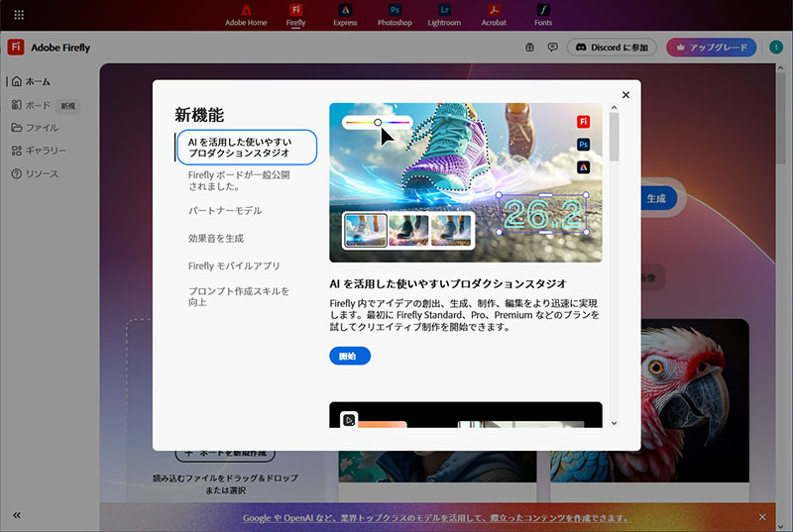Viewport: 793px width, 532px height.
Task: Open Photoshop from the top app bar
Action: 395,15
